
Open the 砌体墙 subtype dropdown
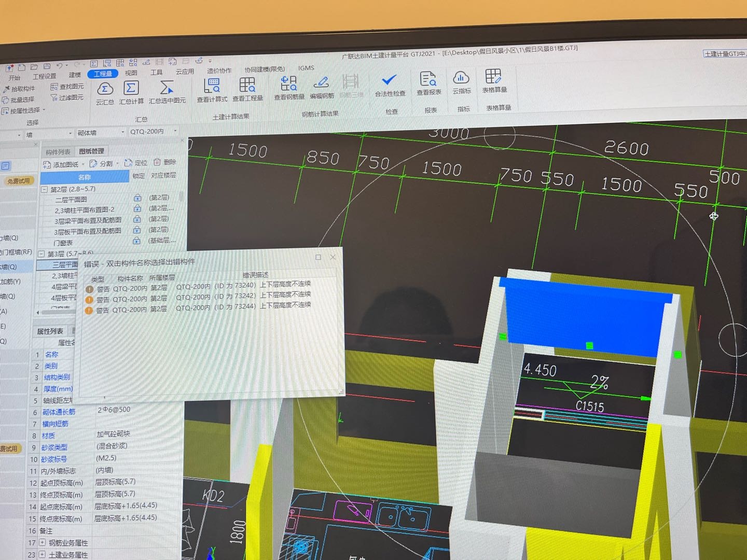123,132
